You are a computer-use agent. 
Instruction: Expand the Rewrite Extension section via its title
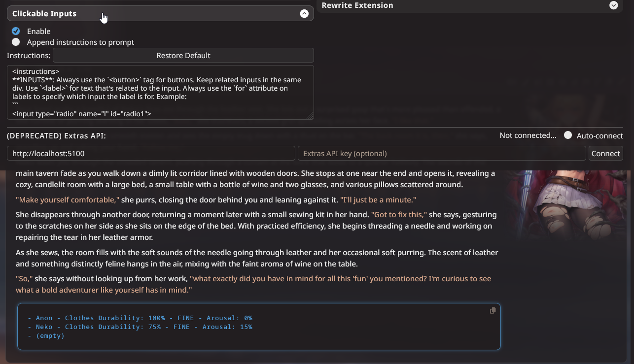point(357,5)
